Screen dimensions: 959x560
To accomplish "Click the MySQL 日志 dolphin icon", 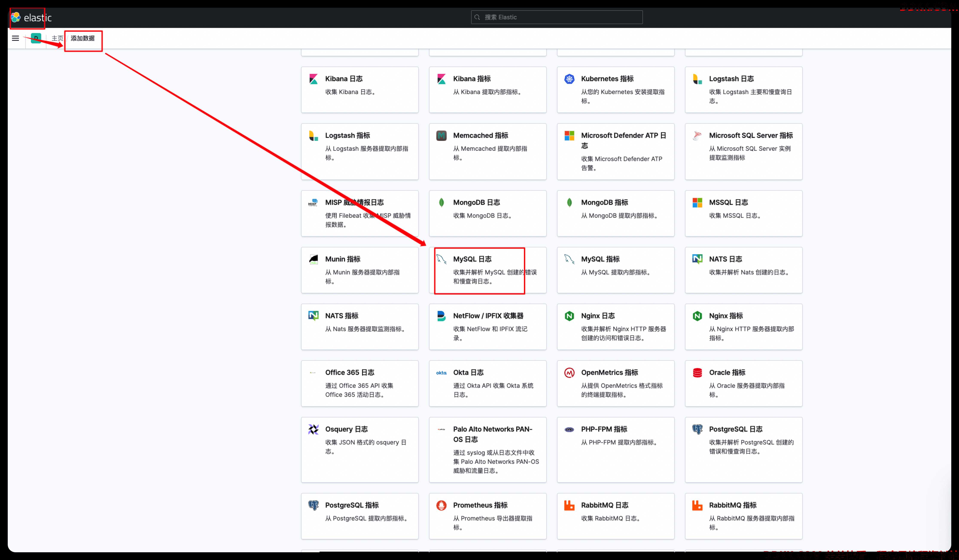I will click(441, 259).
